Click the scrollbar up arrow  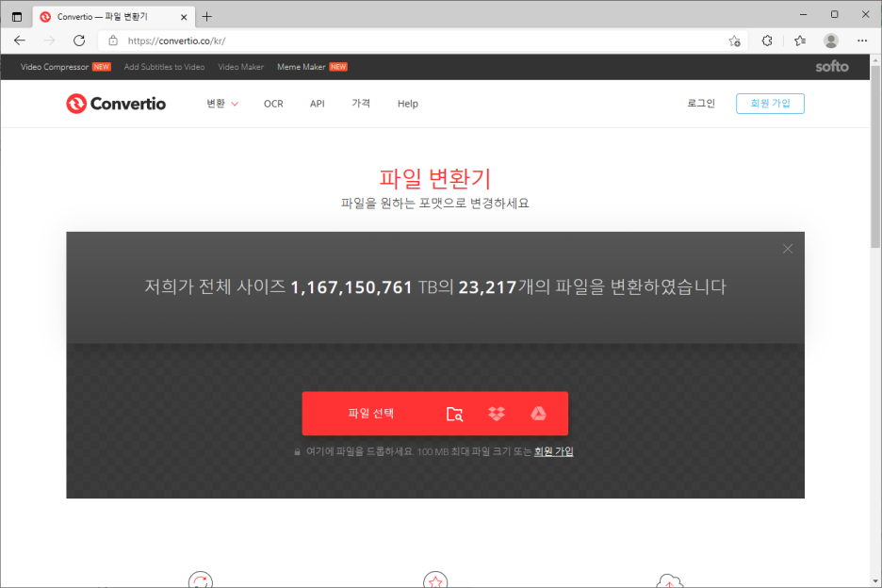(875, 59)
